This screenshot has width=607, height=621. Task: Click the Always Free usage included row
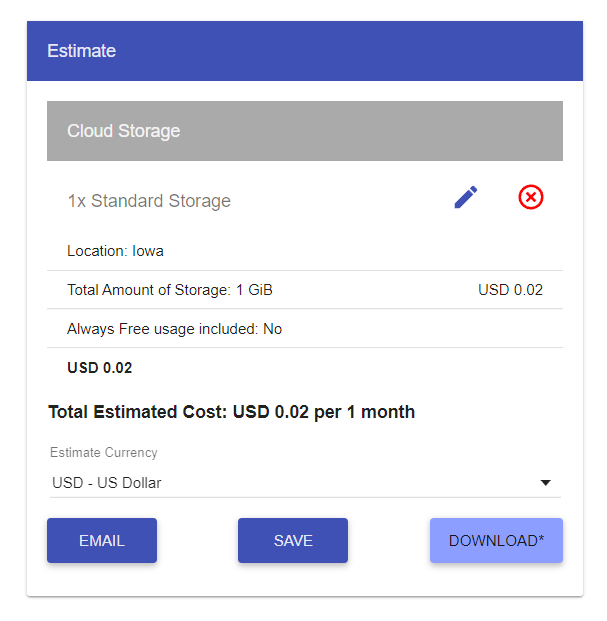coord(305,329)
